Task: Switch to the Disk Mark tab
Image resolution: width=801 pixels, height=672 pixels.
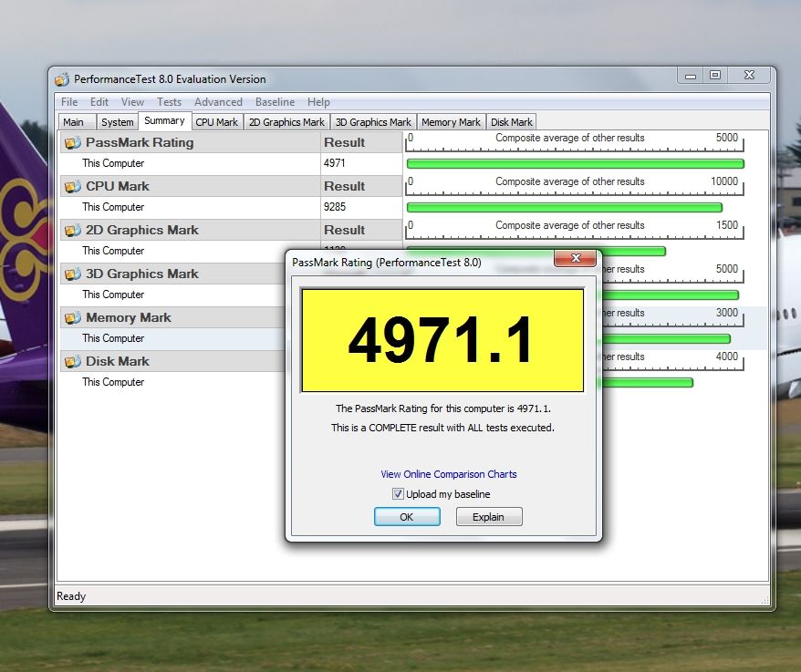Action: click(x=512, y=122)
